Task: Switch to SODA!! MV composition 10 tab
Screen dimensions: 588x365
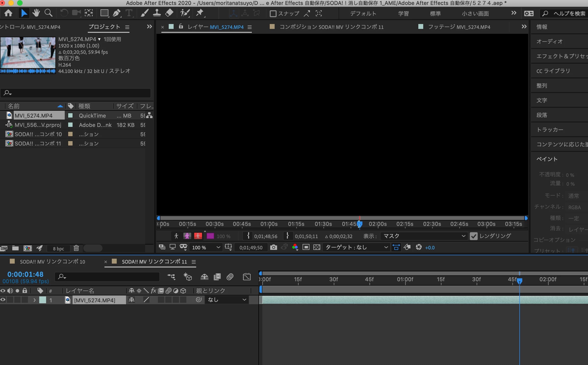Action: pos(52,262)
